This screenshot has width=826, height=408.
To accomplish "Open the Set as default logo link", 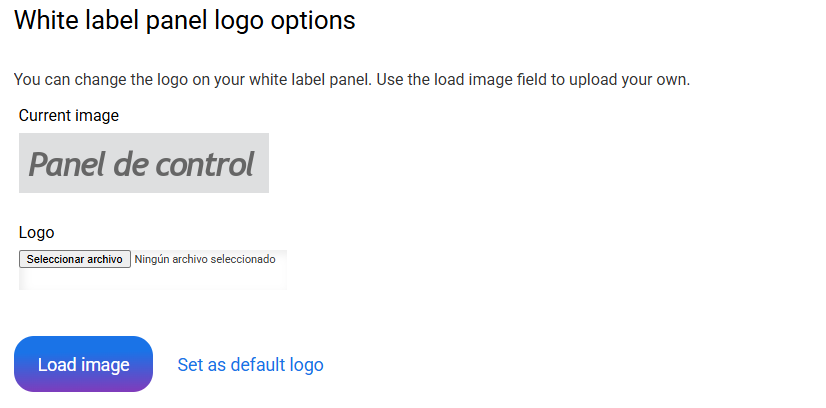I will pos(250,365).
